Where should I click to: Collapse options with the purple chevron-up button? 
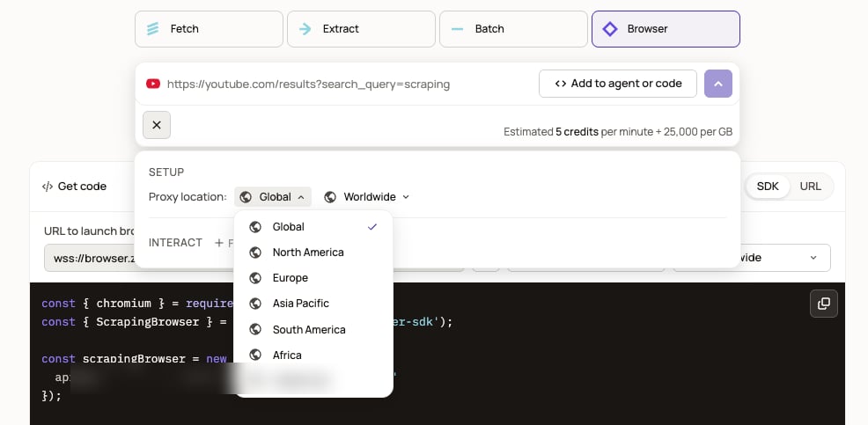pos(718,84)
